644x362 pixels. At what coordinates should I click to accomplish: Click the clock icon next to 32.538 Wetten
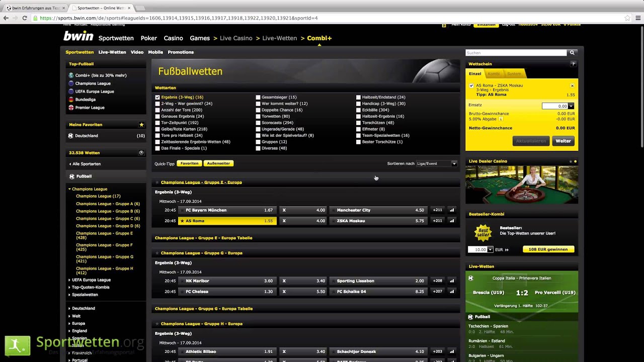[141, 153]
